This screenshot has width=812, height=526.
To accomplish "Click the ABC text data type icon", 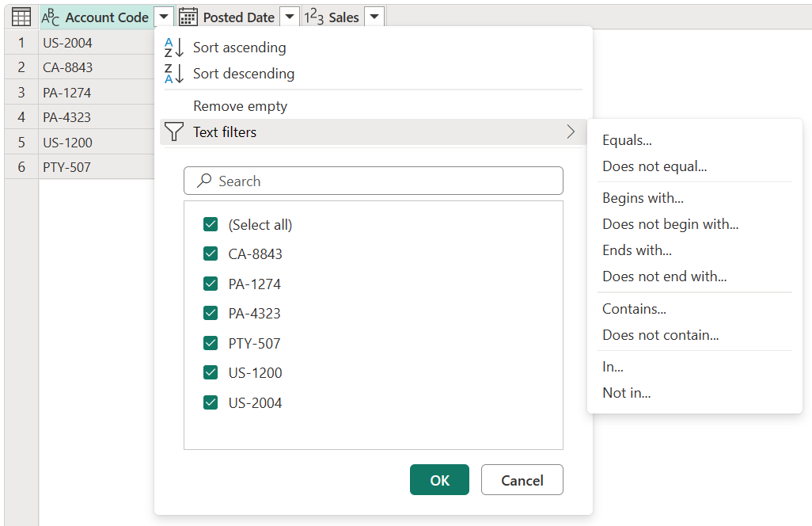I will (51, 17).
